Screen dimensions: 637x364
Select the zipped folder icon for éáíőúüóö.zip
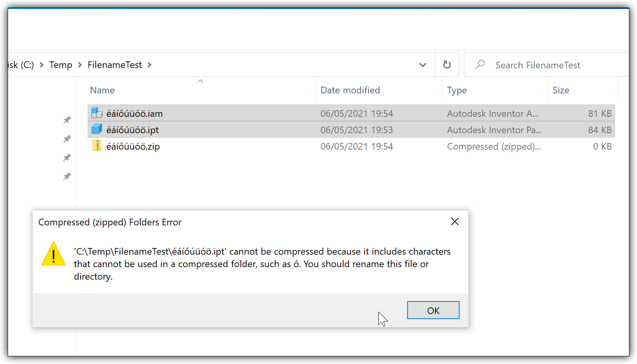[x=97, y=146]
